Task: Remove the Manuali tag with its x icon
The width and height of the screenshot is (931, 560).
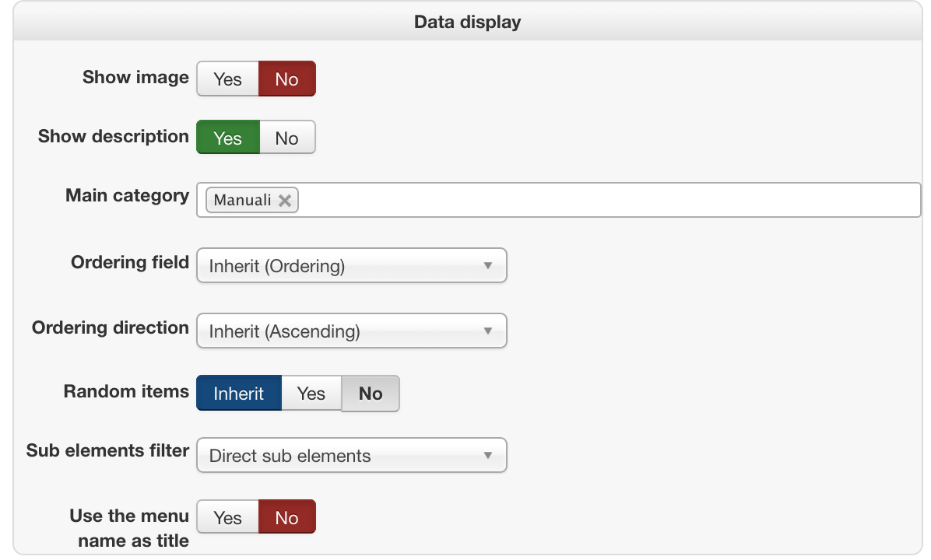Action: (285, 201)
